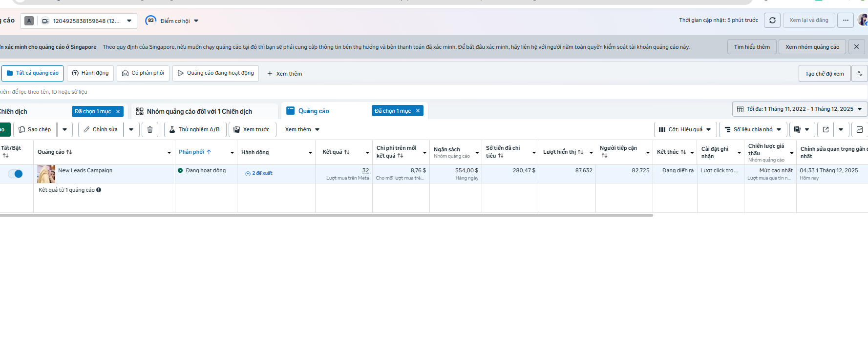Click the Xem trước button

coord(252,129)
